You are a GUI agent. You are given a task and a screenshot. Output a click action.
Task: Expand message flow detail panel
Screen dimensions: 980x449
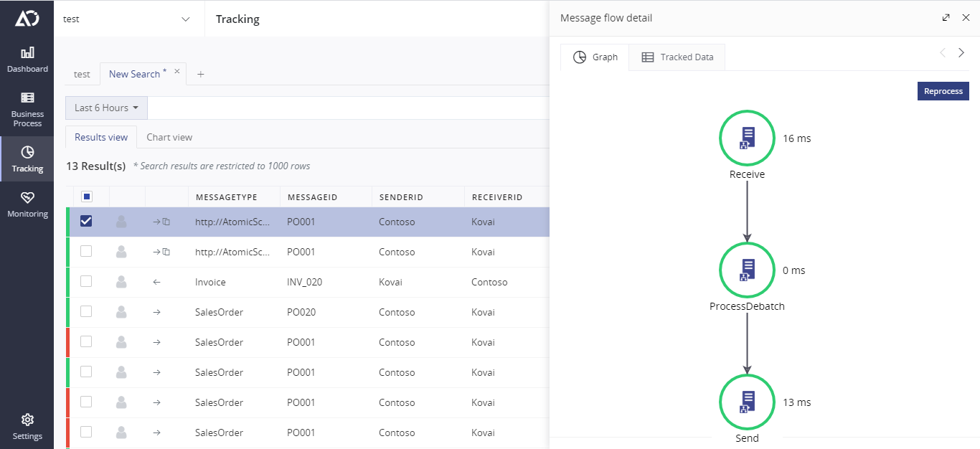[946, 18]
